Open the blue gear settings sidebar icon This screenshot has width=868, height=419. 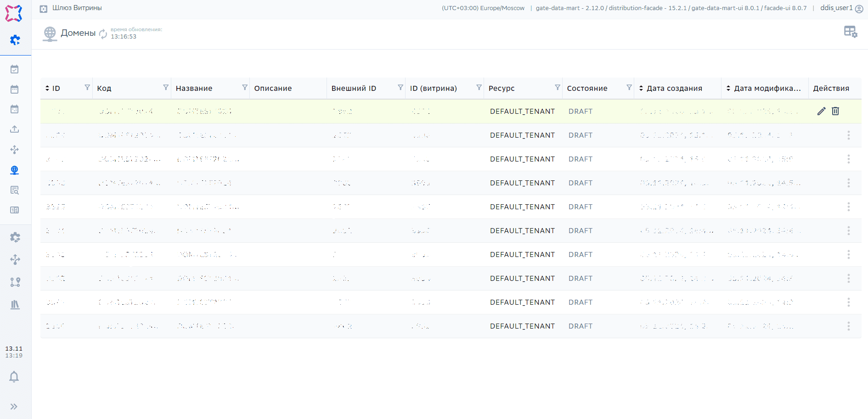tap(15, 40)
